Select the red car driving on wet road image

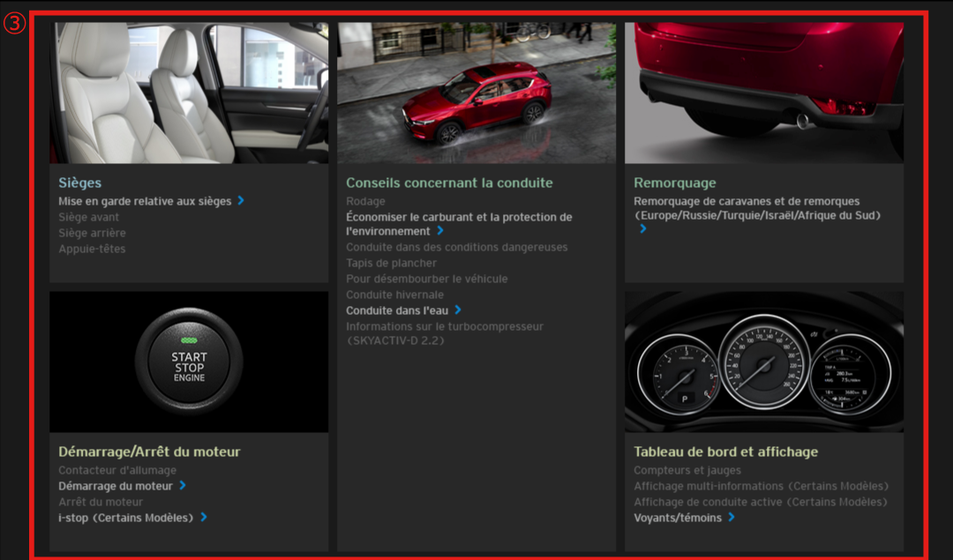click(x=476, y=93)
